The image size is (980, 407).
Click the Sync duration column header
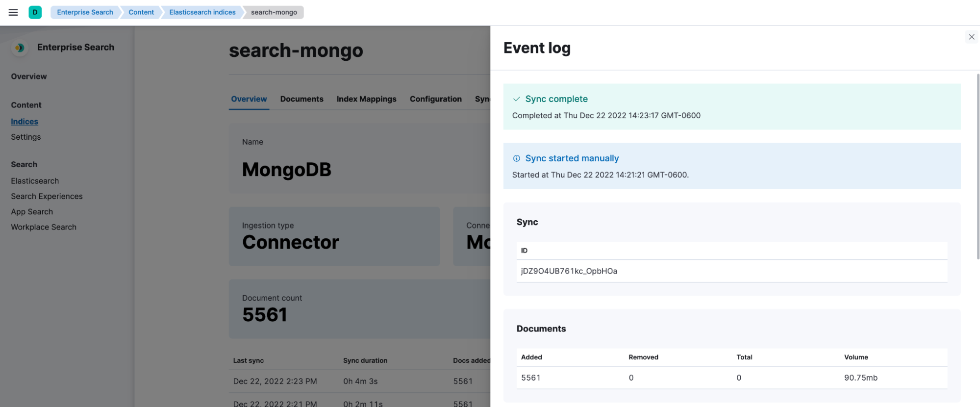pyautogui.click(x=365, y=360)
